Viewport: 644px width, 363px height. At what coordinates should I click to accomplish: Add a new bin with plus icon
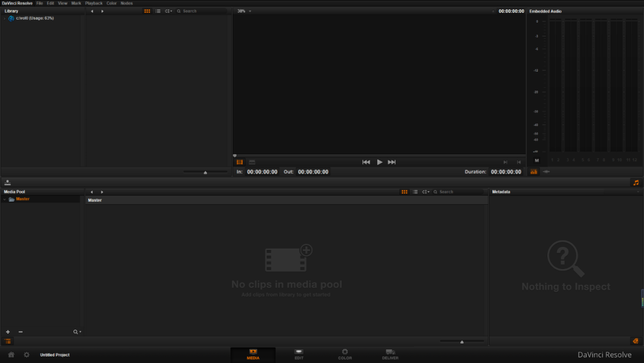click(x=8, y=332)
